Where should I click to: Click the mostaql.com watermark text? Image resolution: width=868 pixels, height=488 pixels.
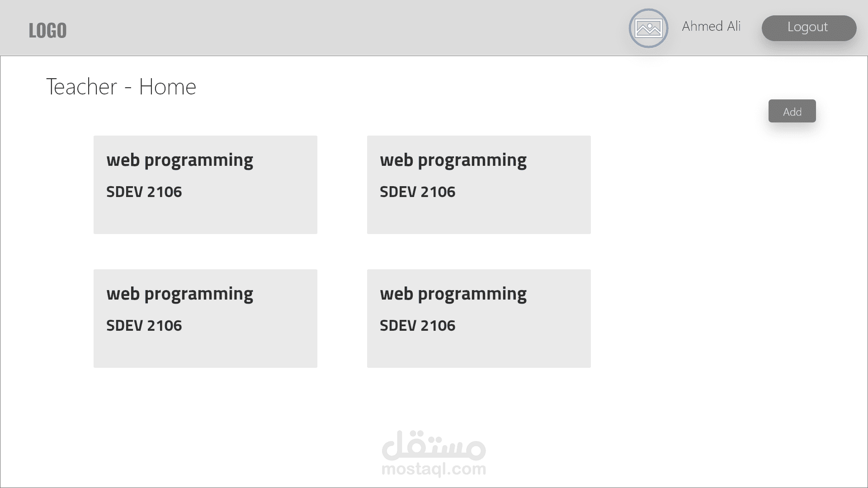click(434, 469)
